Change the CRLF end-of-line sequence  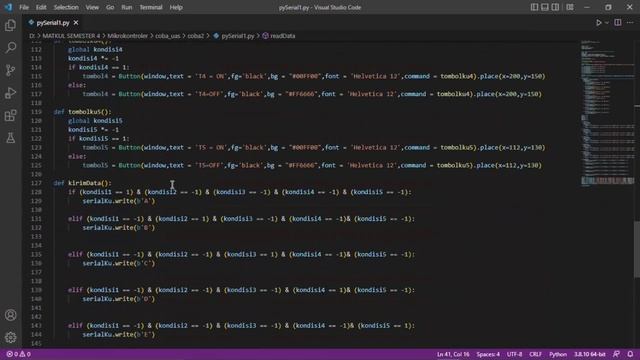(x=536, y=354)
